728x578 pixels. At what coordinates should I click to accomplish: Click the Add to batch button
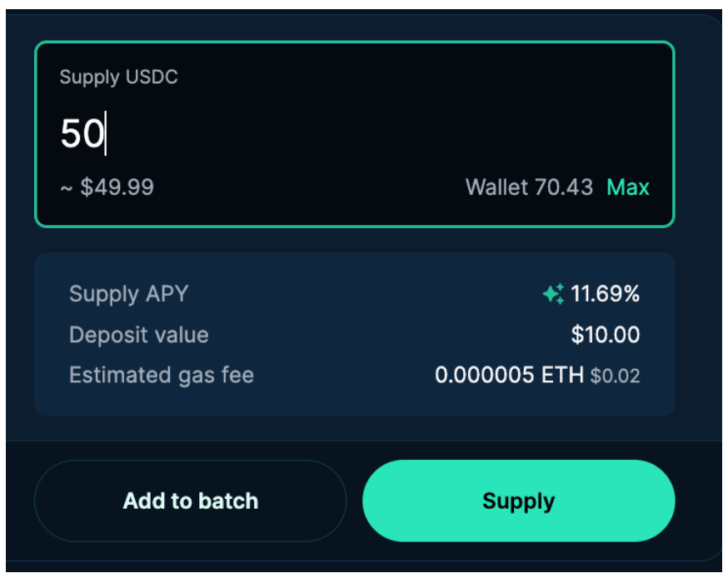coord(190,501)
